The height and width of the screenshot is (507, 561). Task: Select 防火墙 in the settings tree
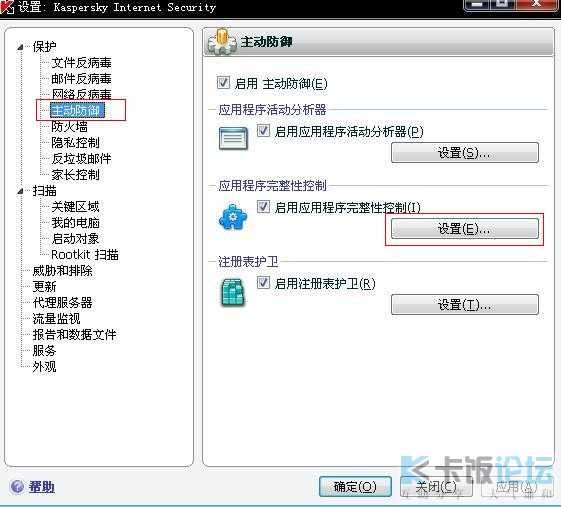coord(69,126)
